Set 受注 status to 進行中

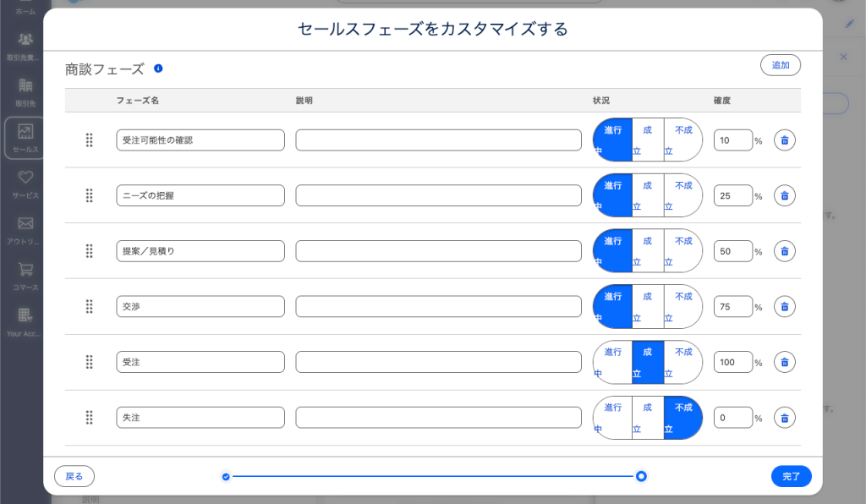click(x=612, y=362)
